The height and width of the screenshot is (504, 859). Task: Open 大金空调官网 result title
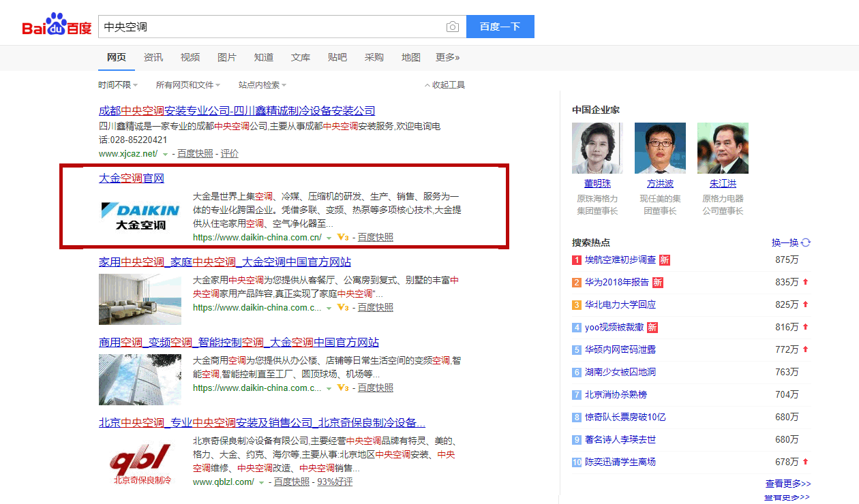click(x=132, y=178)
